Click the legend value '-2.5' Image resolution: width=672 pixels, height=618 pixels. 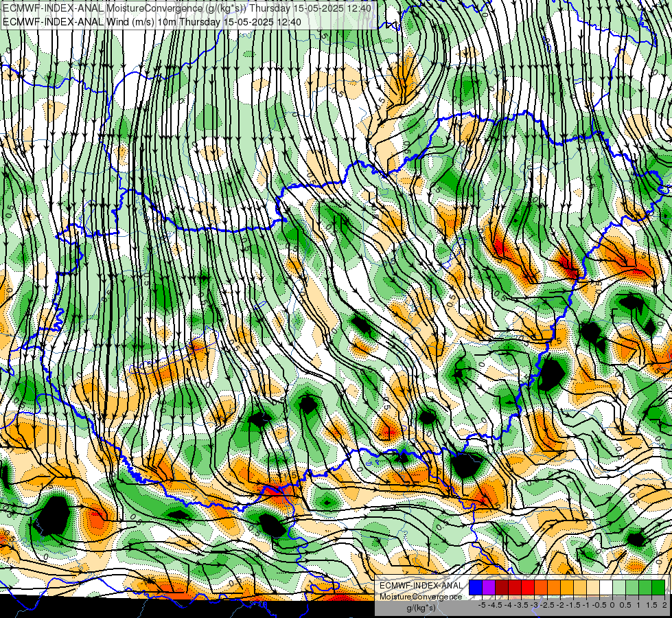[x=547, y=605]
